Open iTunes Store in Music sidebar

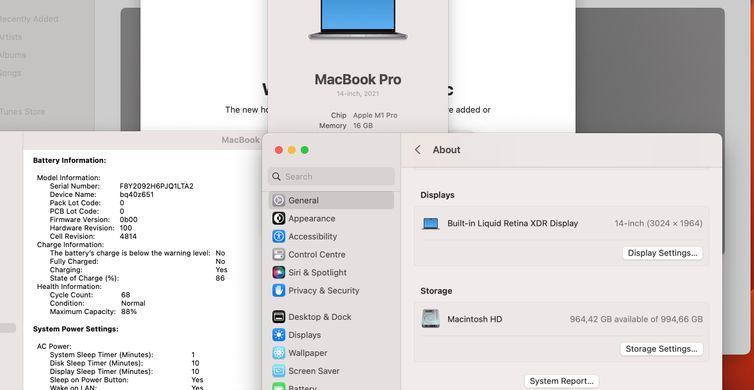pos(22,112)
